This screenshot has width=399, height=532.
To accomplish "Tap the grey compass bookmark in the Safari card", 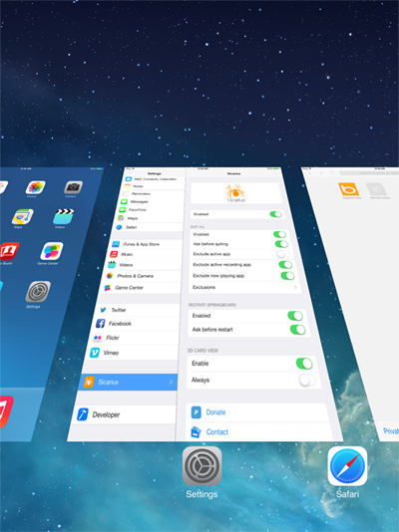I will tap(376, 189).
